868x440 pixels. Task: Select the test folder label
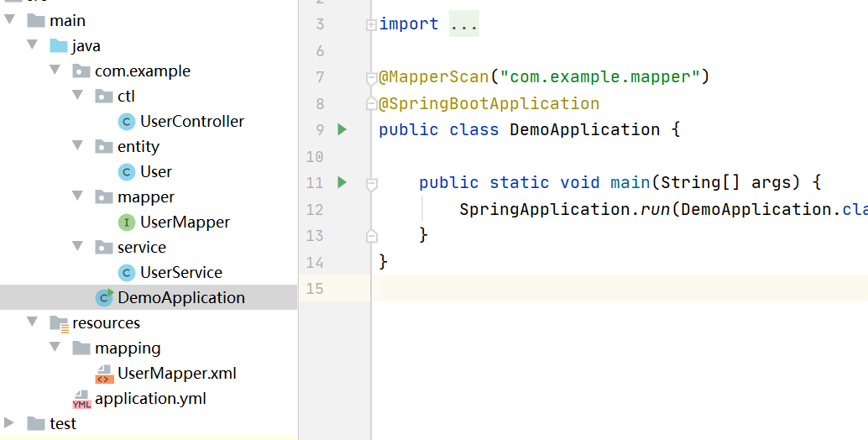point(63,423)
